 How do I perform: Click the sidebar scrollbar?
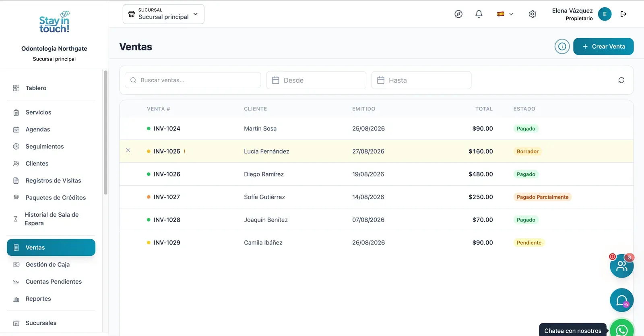[x=105, y=133]
